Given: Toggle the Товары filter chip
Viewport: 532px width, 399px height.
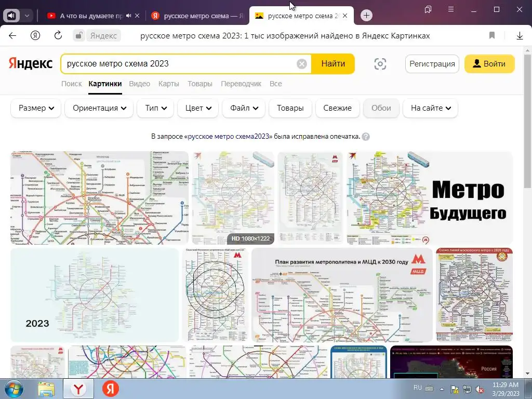Looking at the screenshot, I should [x=290, y=108].
